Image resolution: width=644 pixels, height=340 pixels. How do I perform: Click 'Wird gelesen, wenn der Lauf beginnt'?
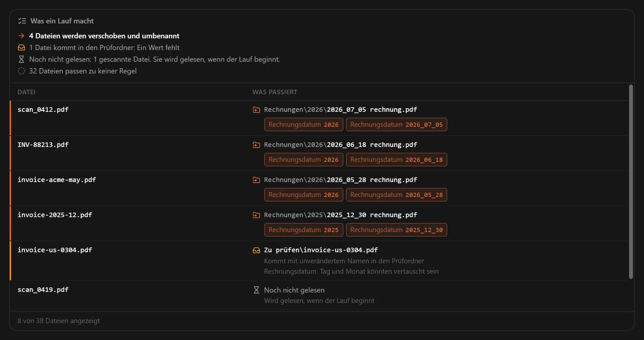coord(319,301)
